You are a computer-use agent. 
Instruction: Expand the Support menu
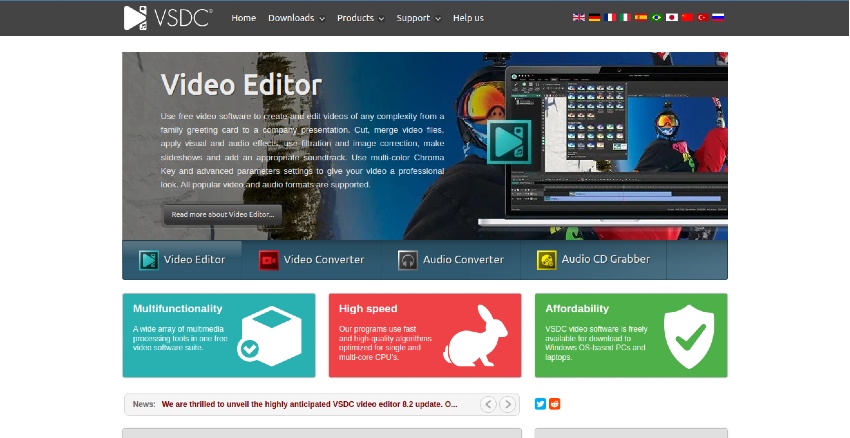[418, 18]
